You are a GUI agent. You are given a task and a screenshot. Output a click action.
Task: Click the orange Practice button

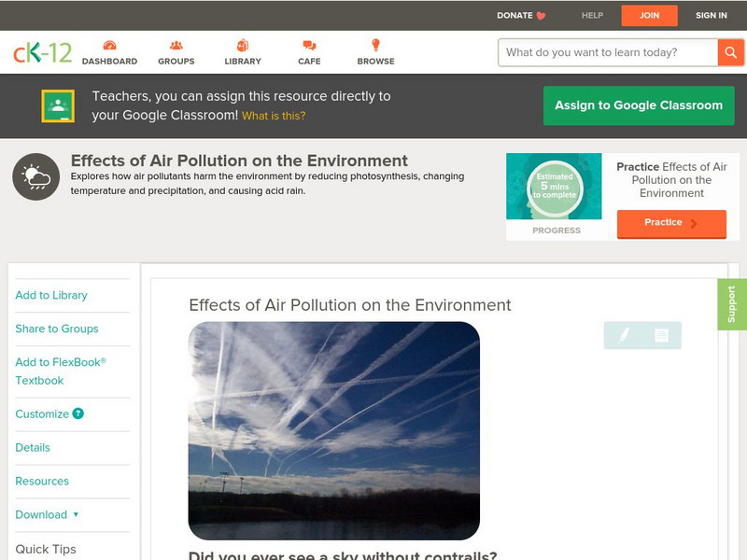click(670, 223)
